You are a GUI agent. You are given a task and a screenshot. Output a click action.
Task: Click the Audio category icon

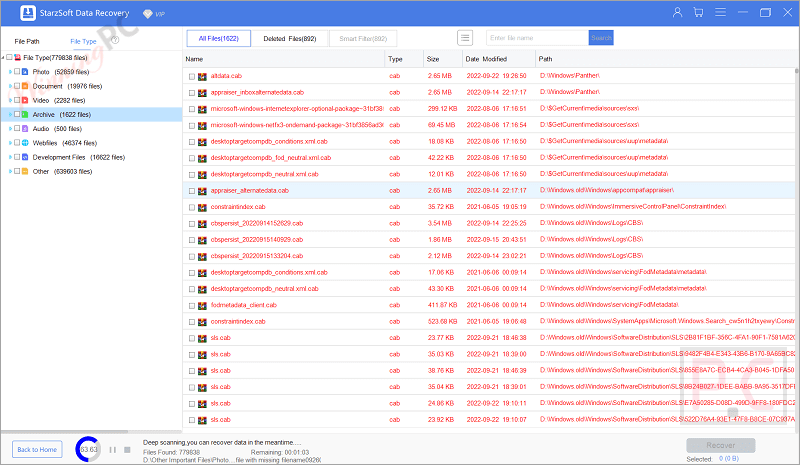25,129
